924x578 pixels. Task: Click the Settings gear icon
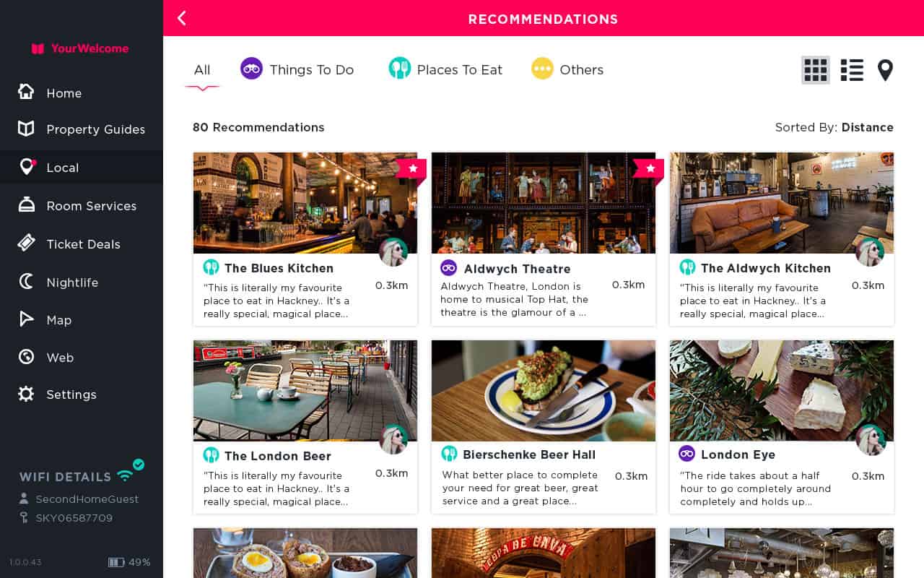26,394
